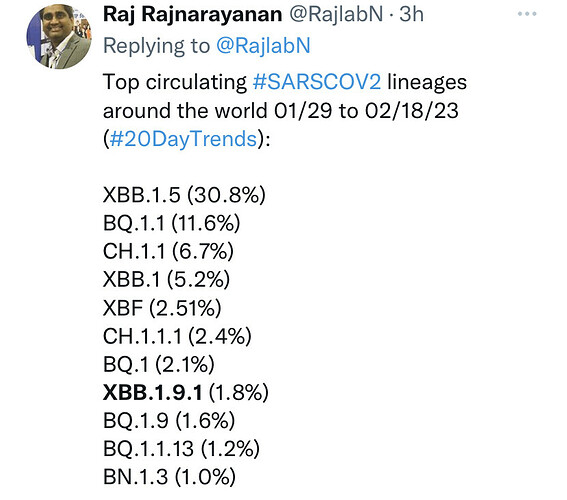
Task: Click the XBF (2.51%) line
Action: pos(162,308)
